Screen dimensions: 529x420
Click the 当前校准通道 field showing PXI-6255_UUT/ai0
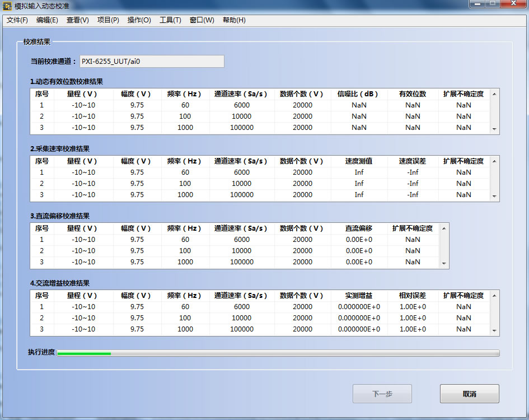151,61
